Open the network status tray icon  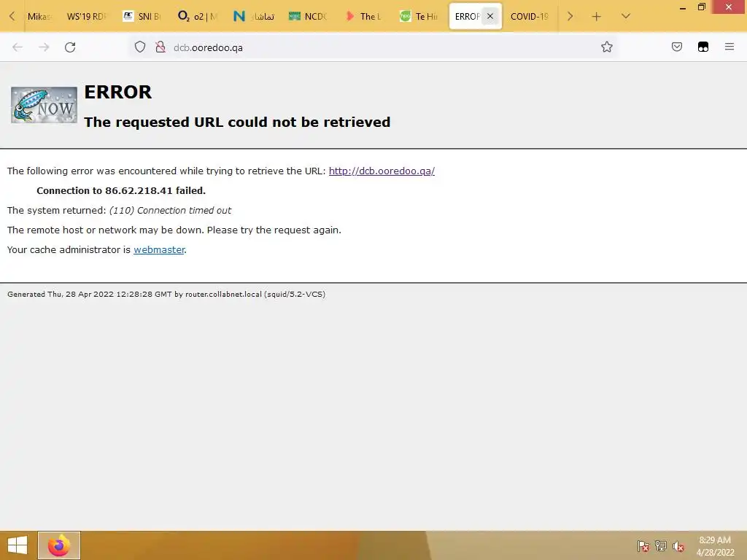click(x=661, y=545)
